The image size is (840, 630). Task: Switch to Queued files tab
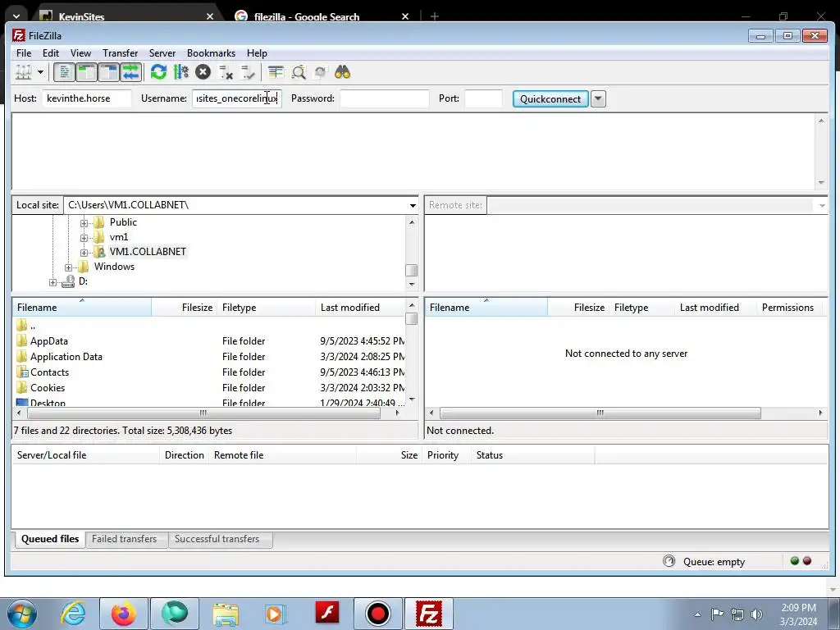click(50, 539)
